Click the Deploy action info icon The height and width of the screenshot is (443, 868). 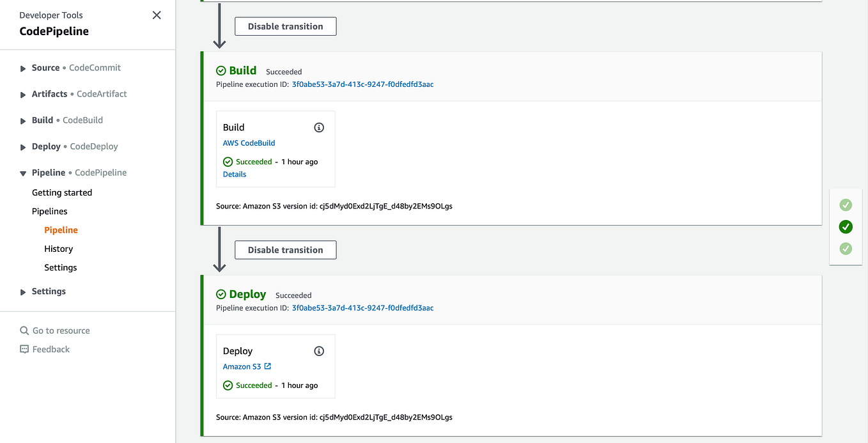pyautogui.click(x=318, y=351)
